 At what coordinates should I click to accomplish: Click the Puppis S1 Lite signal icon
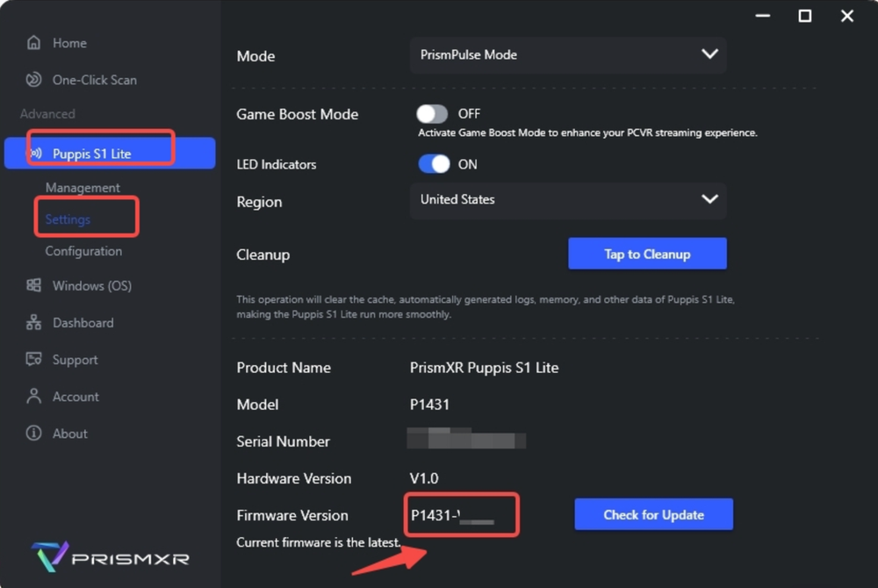pyautogui.click(x=36, y=154)
